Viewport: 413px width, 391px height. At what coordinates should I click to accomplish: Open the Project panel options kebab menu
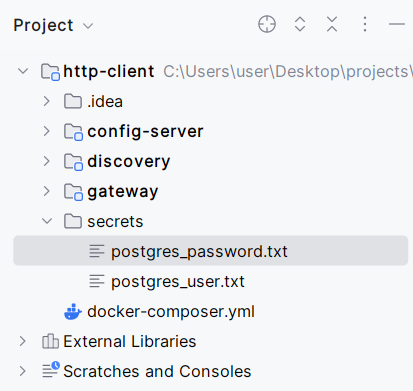pos(365,24)
